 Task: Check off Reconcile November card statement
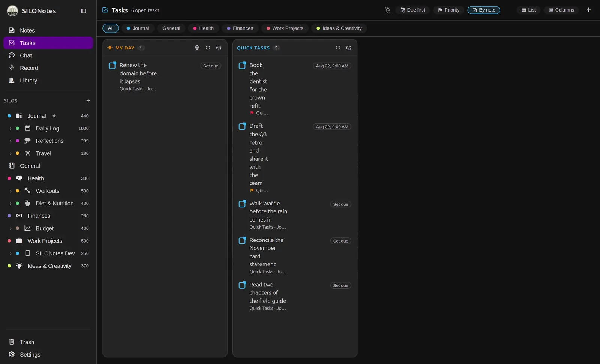(242, 240)
